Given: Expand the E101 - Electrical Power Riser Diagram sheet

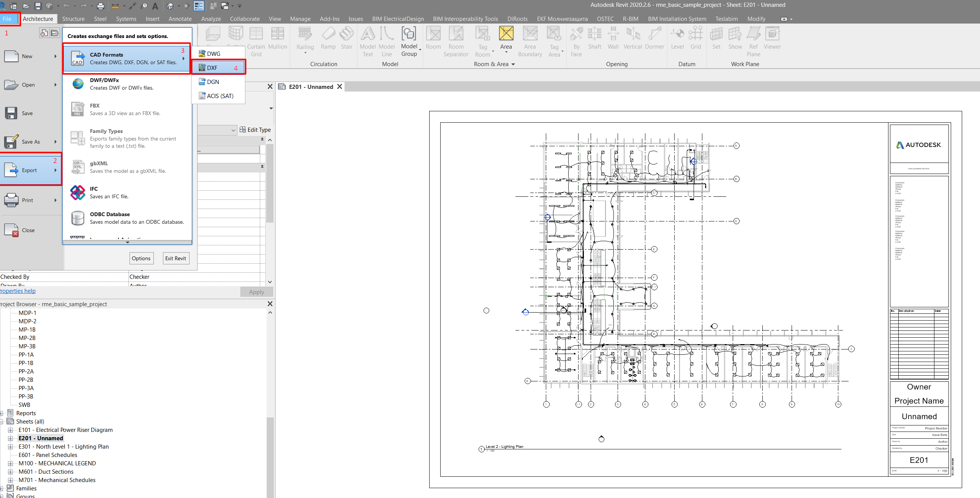Looking at the screenshot, I should coord(11,430).
